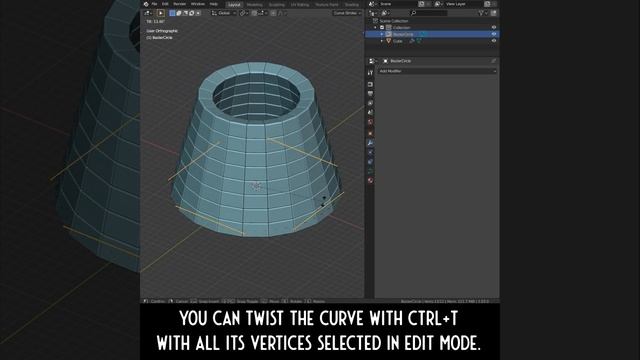This screenshot has width=640, height=360.
Task: Open the pivot point link icon dropdown
Action: pos(243,13)
